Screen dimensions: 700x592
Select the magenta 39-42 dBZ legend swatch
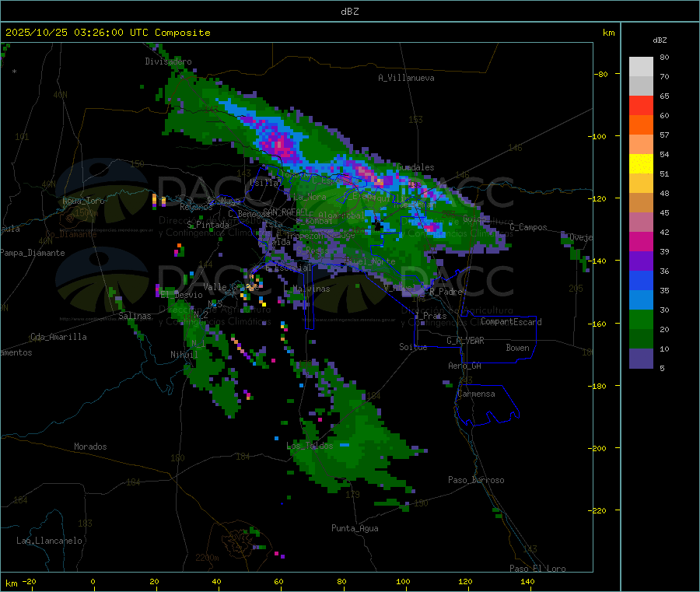[x=641, y=241]
